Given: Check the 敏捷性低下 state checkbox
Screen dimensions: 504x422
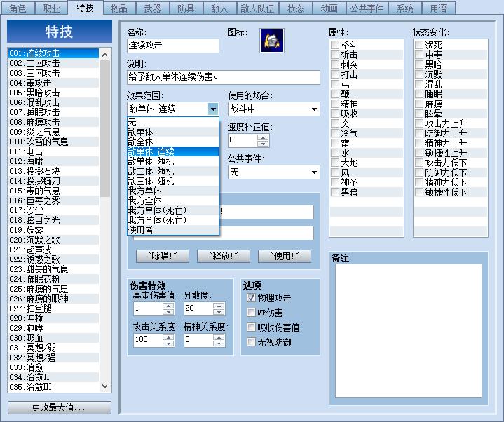Looking at the screenshot, I should [x=419, y=192].
